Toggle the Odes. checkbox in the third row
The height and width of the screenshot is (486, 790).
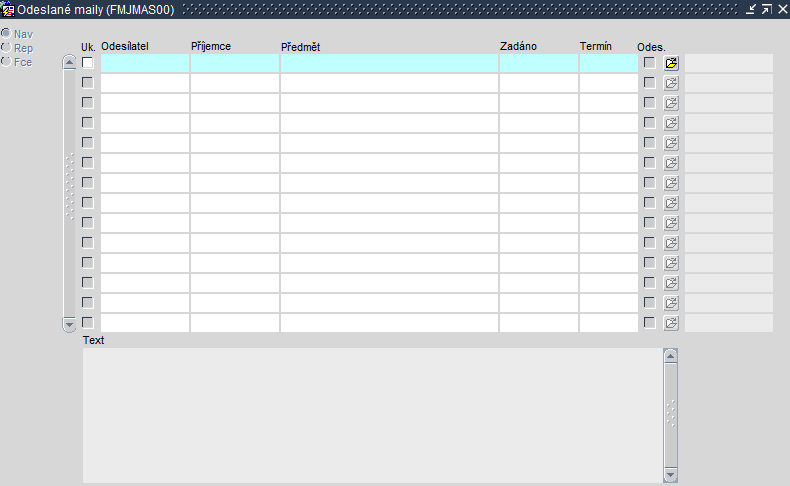(x=649, y=103)
